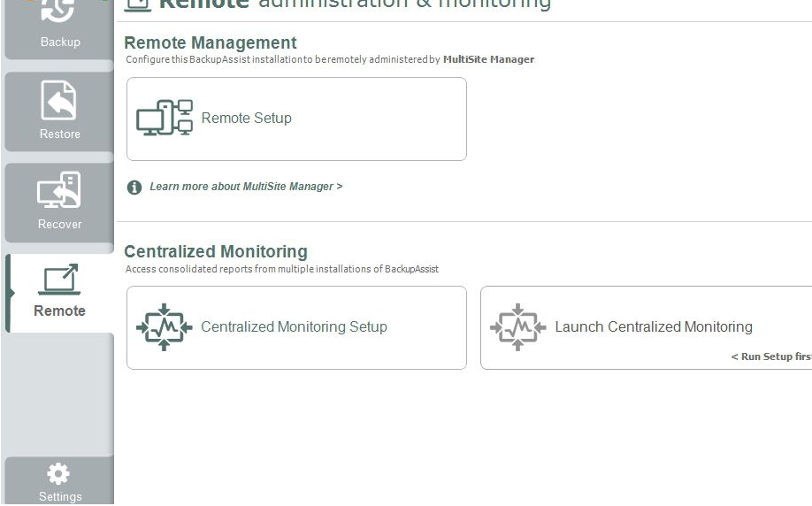The image size is (812, 506).
Task: Follow the Learn more about MultiSite Manager link
Action: click(246, 187)
